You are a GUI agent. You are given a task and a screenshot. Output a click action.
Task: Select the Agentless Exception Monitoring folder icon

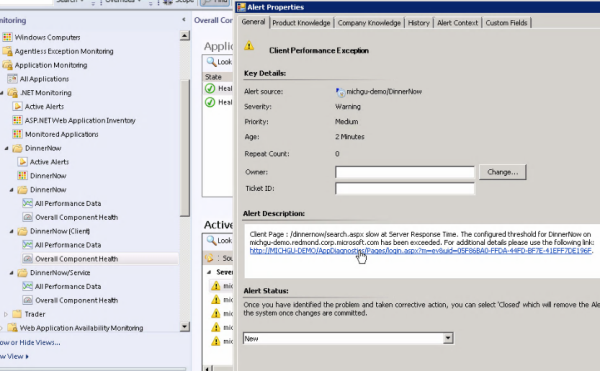[7, 51]
